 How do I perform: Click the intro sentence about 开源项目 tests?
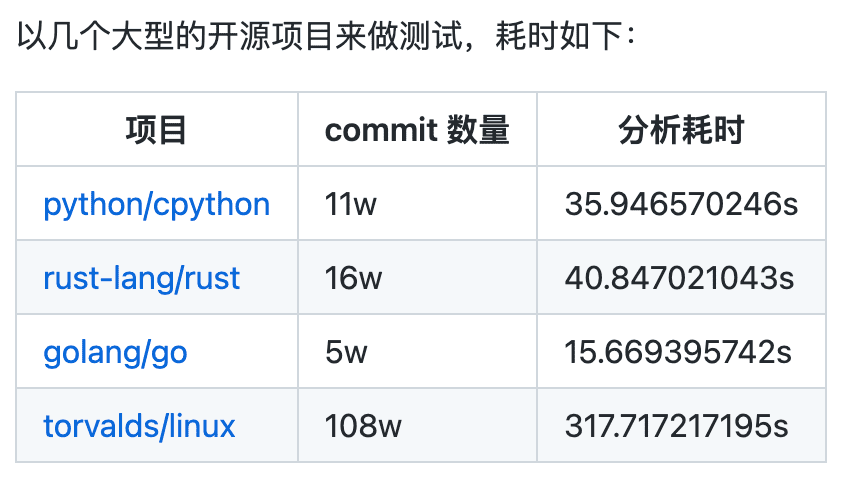tap(326, 37)
